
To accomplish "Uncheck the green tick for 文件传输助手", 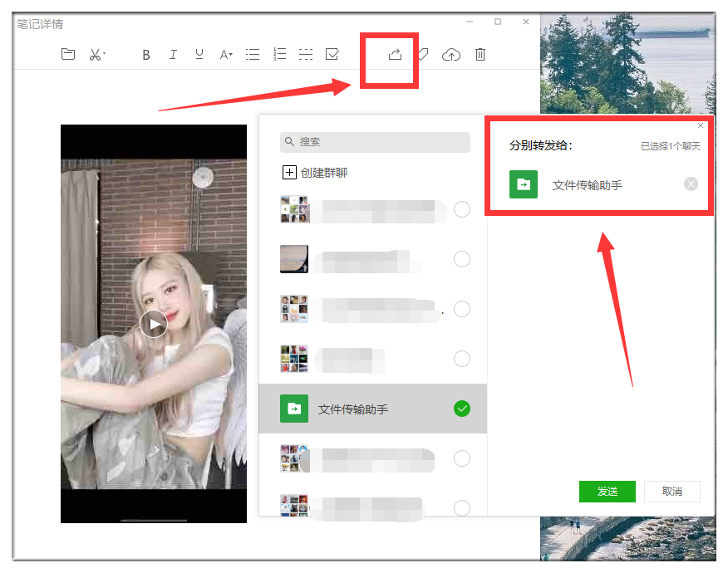I will click(462, 409).
